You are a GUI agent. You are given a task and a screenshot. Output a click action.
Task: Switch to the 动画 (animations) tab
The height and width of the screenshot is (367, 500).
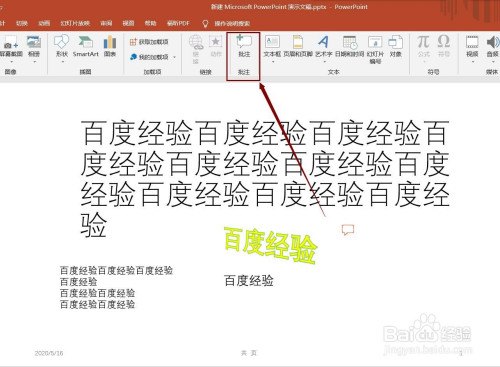(x=44, y=23)
